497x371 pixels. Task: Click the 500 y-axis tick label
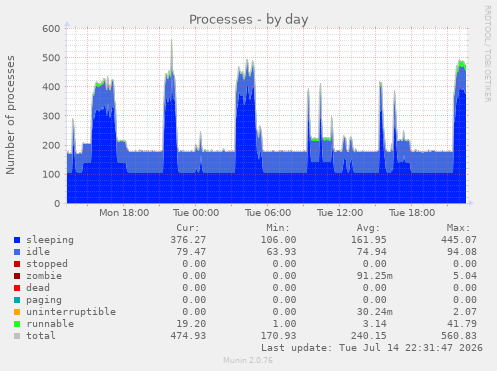click(x=51, y=58)
